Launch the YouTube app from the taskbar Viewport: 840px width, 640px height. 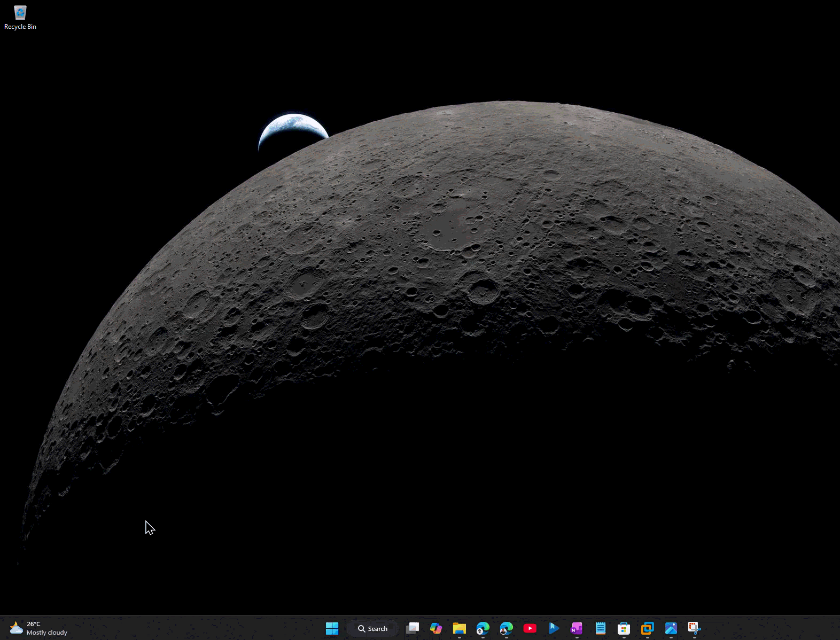530,628
